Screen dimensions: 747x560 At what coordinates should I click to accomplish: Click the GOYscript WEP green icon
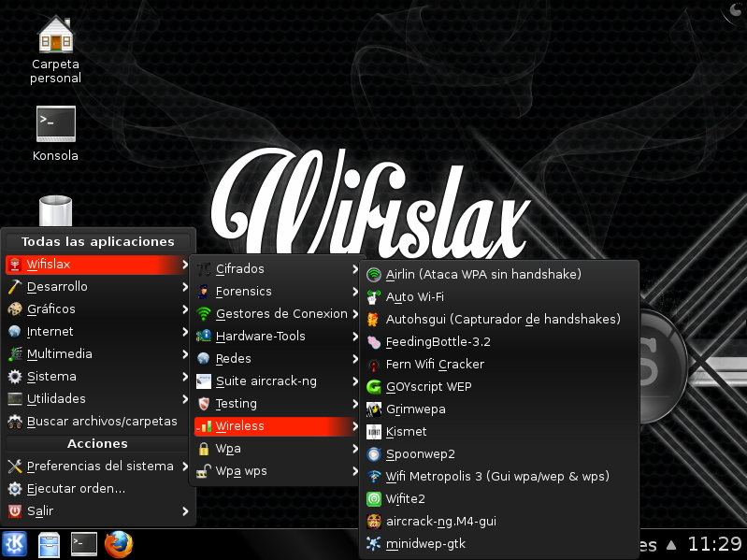tap(374, 387)
